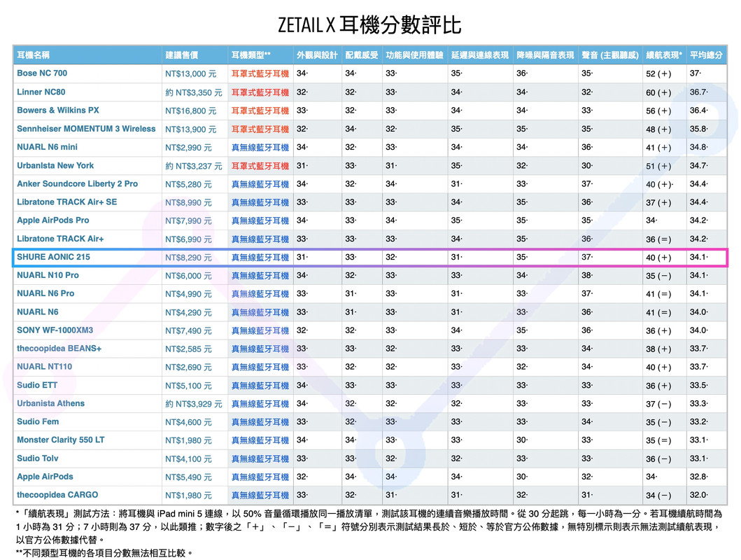Open the NUARL NT110 link
This screenshot has height=560, width=741.
pyautogui.click(x=44, y=367)
